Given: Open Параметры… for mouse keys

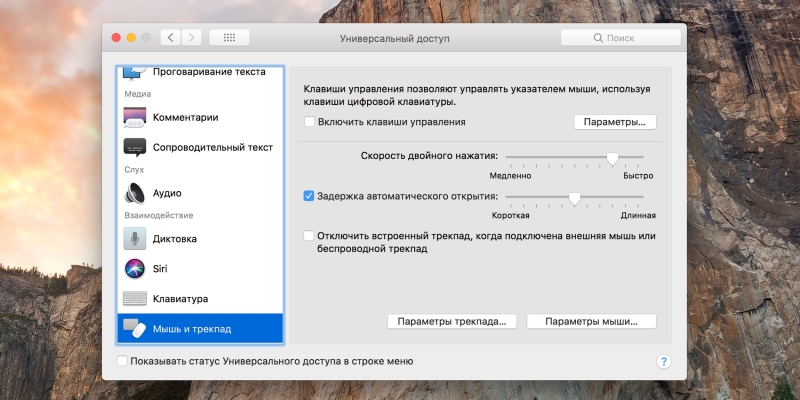Looking at the screenshot, I should [x=615, y=122].
